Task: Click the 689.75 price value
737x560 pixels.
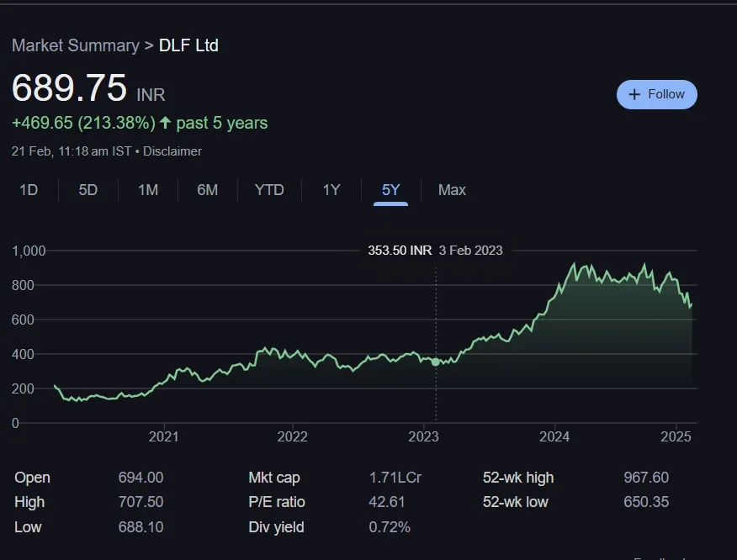Action: coord(69,87)
